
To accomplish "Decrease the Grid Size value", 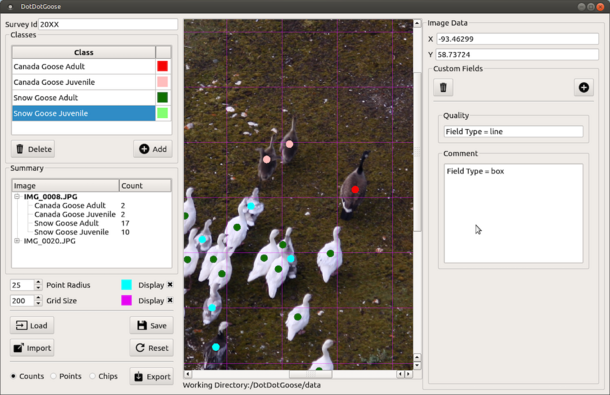I will pyautogui.click(x=38, y=303).
